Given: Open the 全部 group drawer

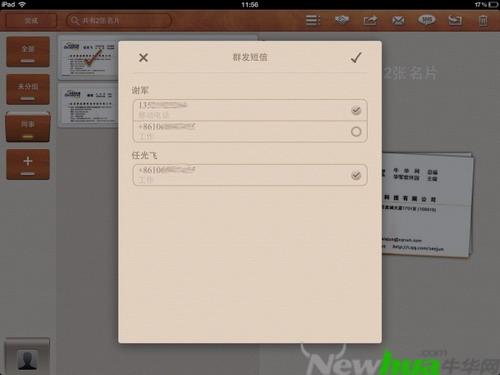Looking at the screenshot, I should (x=28, y=52).
